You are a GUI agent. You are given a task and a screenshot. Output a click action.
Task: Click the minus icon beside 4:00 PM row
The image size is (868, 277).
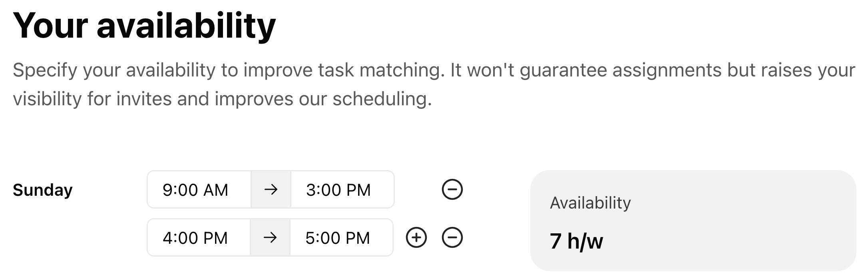coord(453,237)
